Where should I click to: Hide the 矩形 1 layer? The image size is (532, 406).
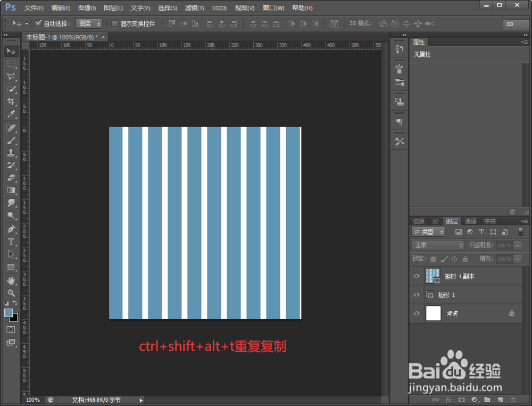coord(417,295)
